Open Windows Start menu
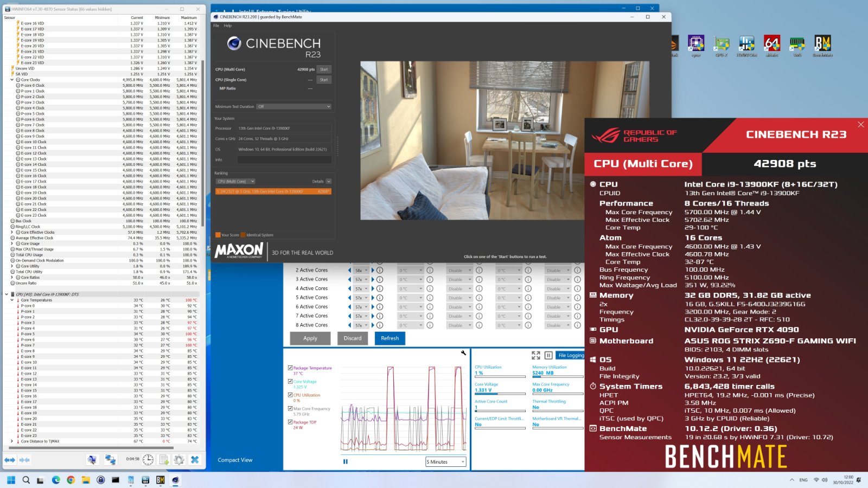This screenshot has height=488, width=868. point(11,480)
